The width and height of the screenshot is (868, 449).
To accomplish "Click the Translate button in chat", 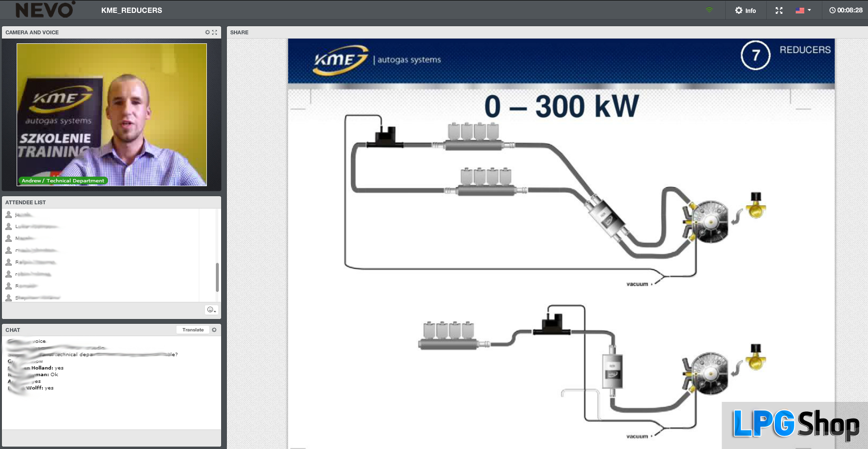I will [193, 329].
